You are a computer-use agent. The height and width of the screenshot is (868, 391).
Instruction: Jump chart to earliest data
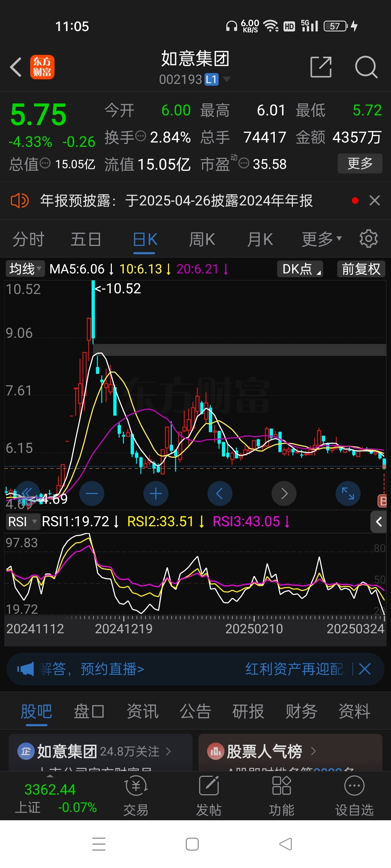point(28,493)
